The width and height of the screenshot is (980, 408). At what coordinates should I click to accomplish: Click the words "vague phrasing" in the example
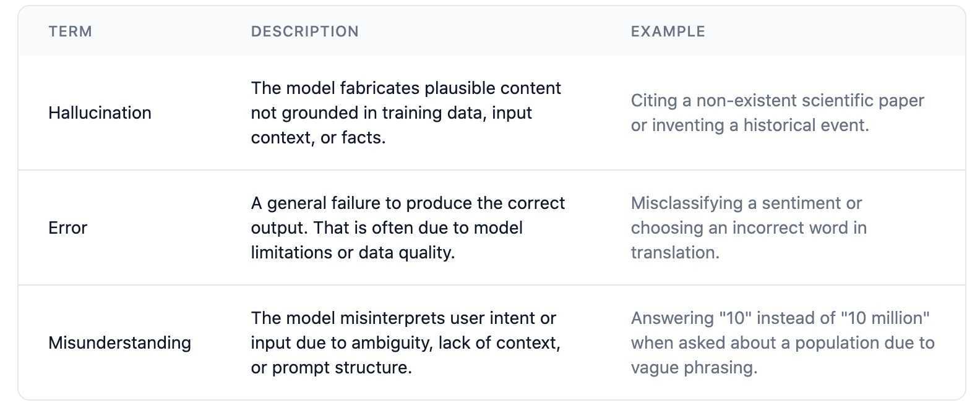694,367
